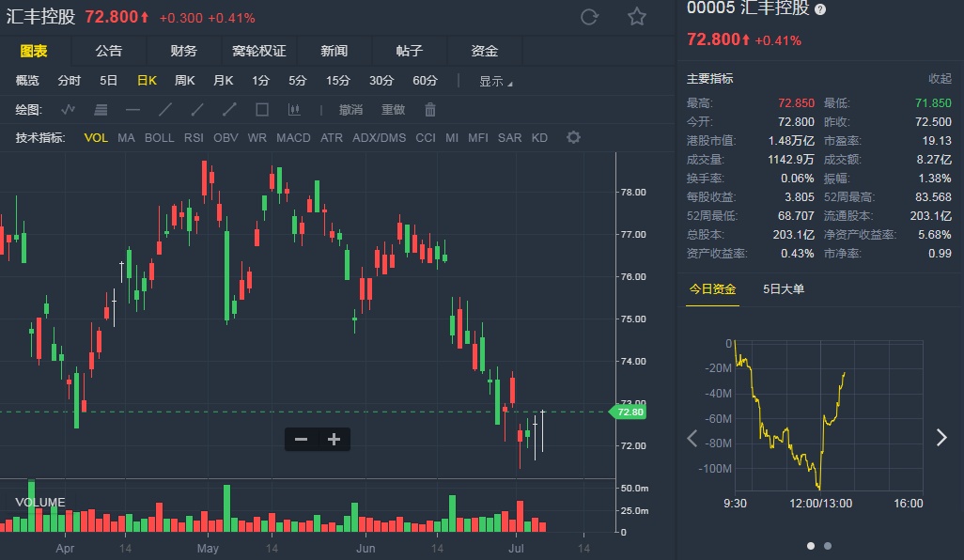Click the 撤消 undo button
This screenshot has width=964, height=560.
tap(350, 110)
